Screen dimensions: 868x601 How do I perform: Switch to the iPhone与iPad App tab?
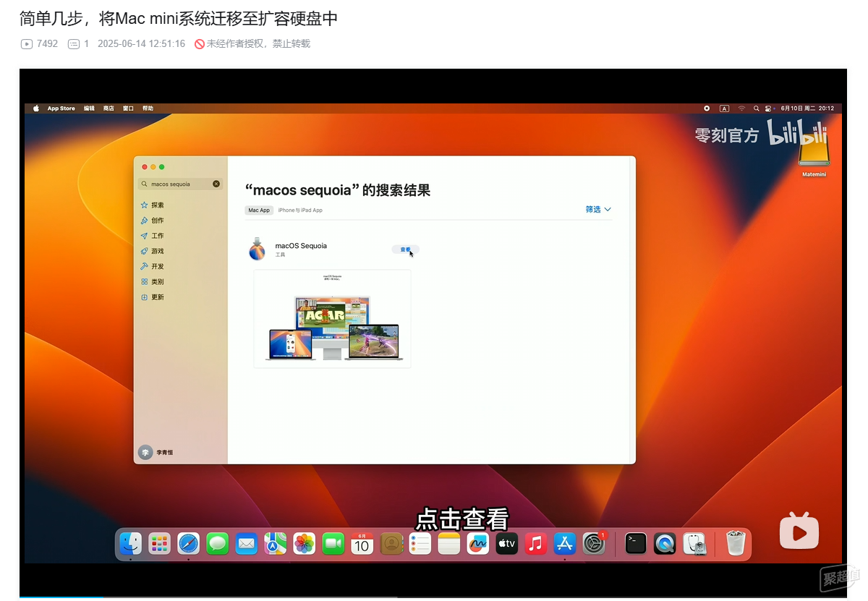point(300,210)
